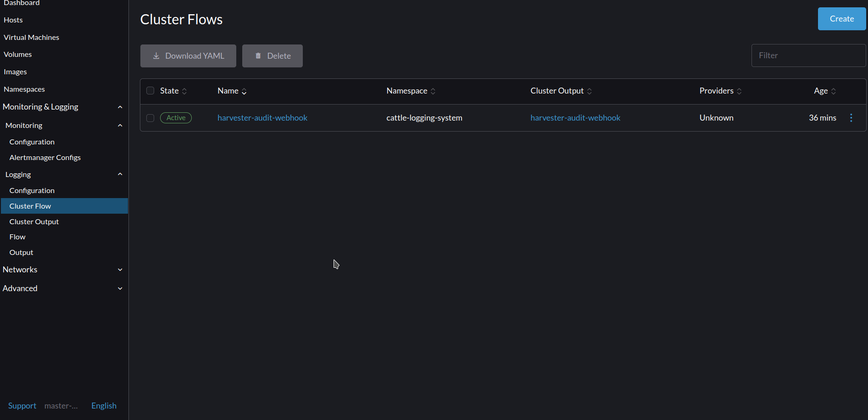Click inside the Filter input field
The height and width of the screenshot is (420, 868).
point(808,55)
